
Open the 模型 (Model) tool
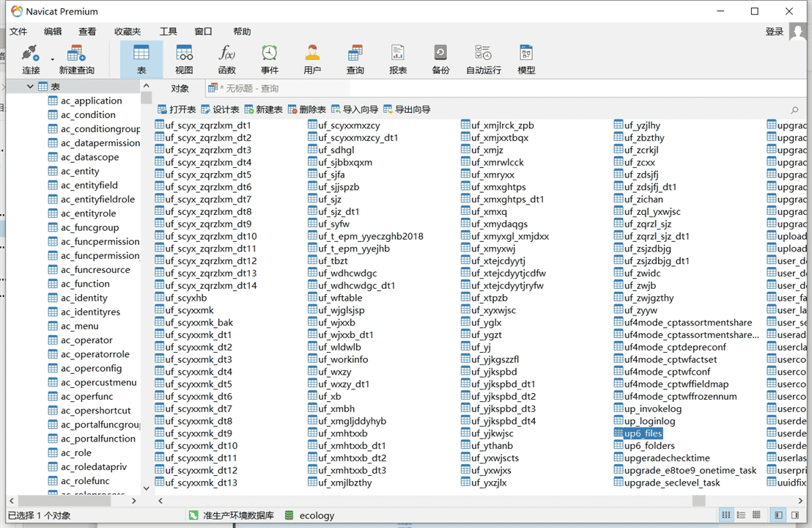click(526, 59)
